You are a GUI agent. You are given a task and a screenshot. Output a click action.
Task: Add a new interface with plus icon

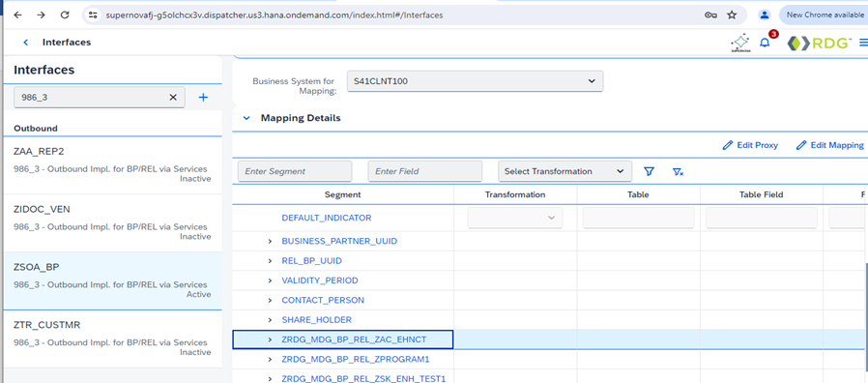click(x=203, y=97)
